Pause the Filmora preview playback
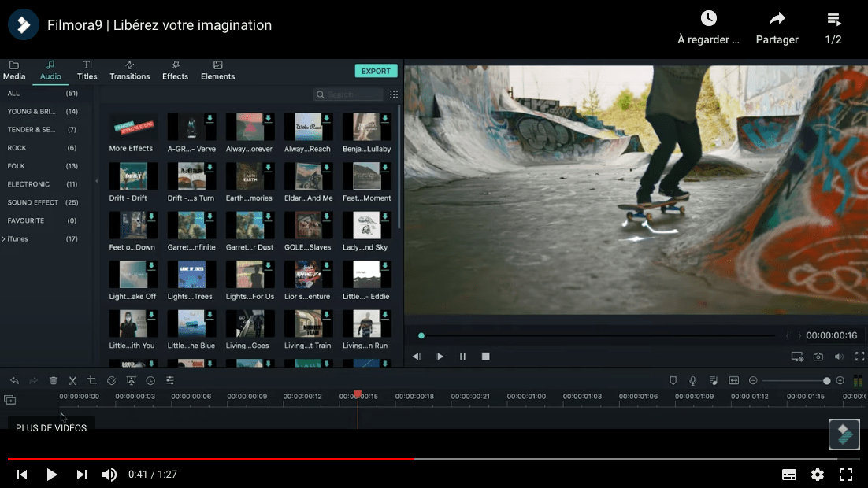The image size is (868, 488). coord(463,357)
